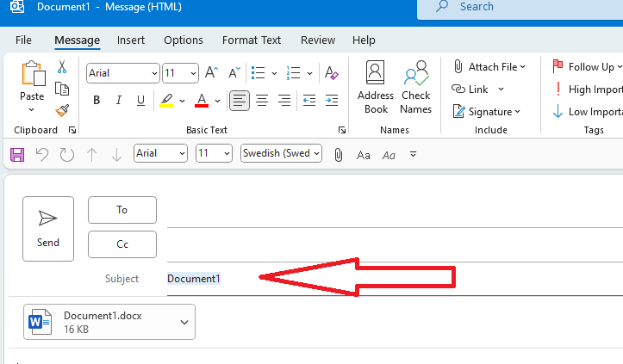Click the Increase Indent icon
The height and width of the screenshot is (364, 623).
[x=332, y=100]
